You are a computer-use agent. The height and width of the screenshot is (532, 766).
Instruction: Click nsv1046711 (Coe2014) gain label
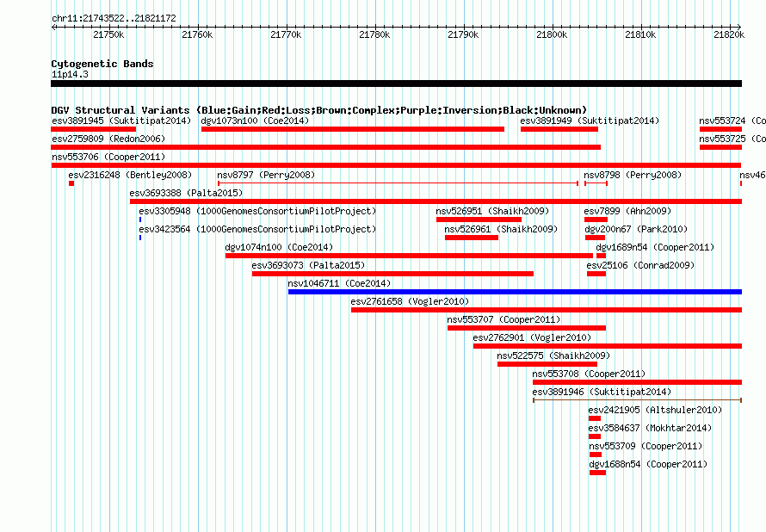pyautogui.click(x=339, y=283)
